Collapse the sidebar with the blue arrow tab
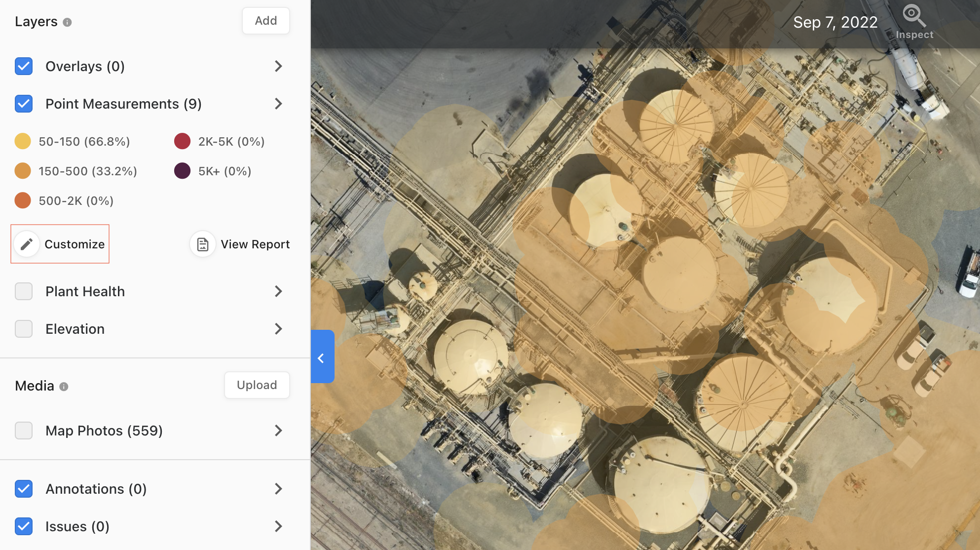Viewport: 980px width, 550px height. [x=322, y=356]
